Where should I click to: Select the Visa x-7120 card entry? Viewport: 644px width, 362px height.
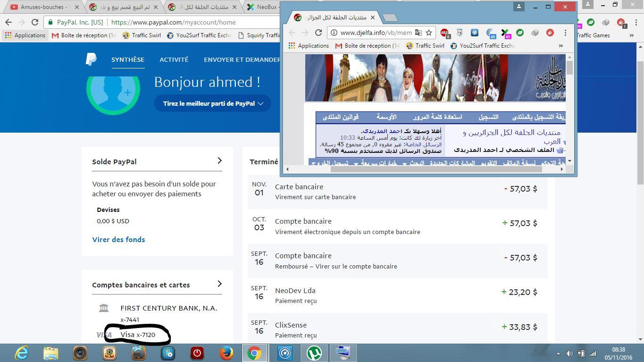(137, 335)
